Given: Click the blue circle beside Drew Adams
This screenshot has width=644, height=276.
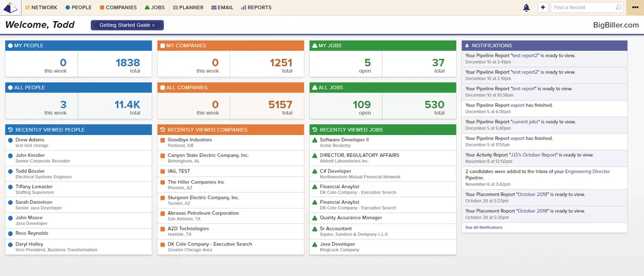Looking at the screenshot, I should 10,140.
